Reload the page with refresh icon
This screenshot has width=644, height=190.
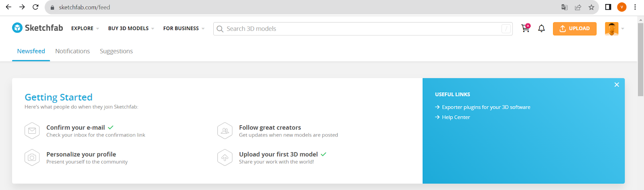[35, 7]
